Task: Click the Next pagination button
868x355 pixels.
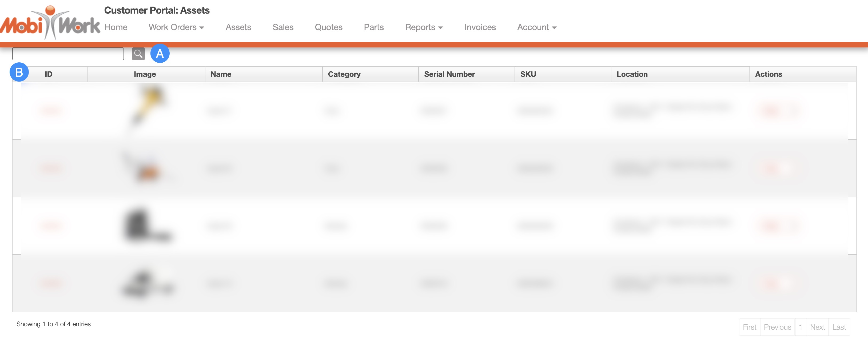Action: (x=817, y=327)
